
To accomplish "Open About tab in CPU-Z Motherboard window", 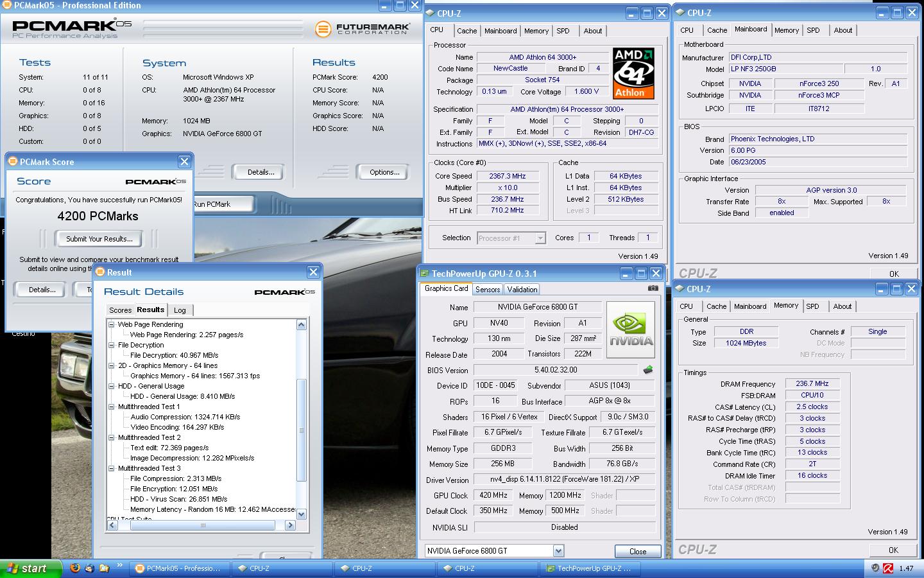I will pos(843,30).
